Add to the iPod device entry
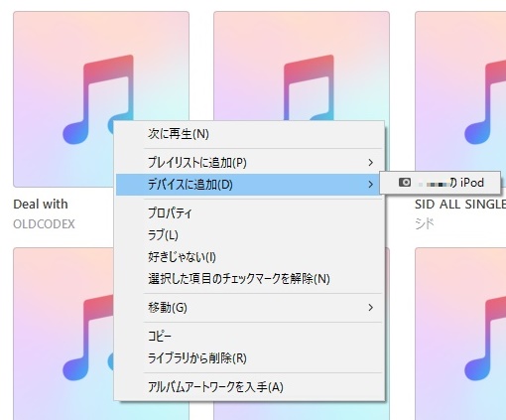 click(x=440, y=183)
